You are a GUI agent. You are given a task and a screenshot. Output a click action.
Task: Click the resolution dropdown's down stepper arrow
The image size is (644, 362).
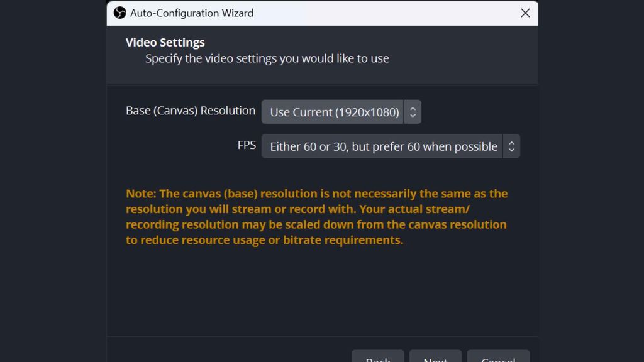[413, 115]
